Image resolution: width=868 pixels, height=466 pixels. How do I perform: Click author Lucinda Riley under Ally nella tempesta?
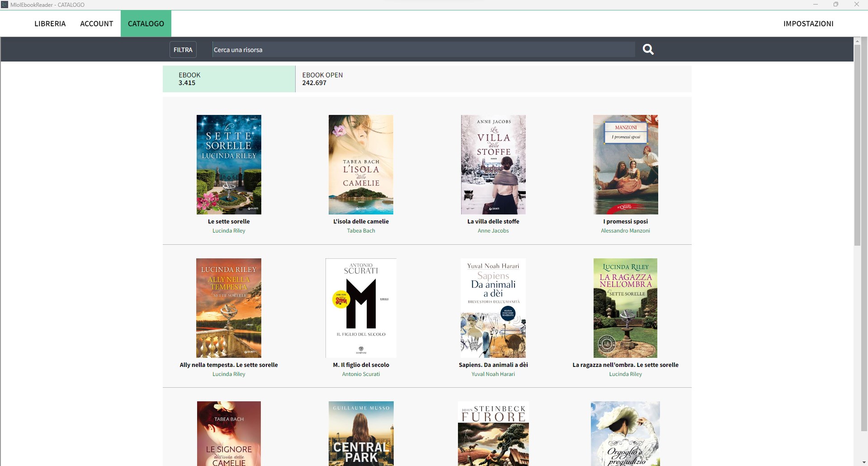tap(229, 374)
